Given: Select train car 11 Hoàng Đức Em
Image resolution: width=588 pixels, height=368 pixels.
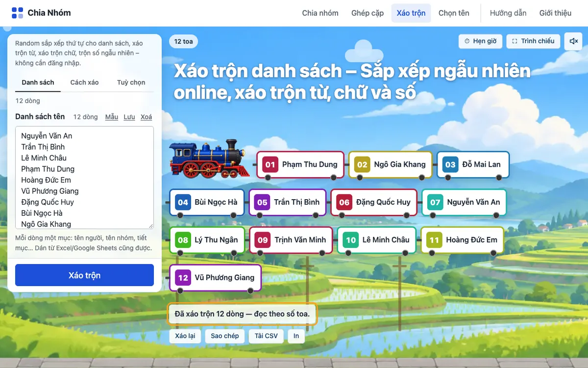Looking at the screenshot, I should point(463,240).
